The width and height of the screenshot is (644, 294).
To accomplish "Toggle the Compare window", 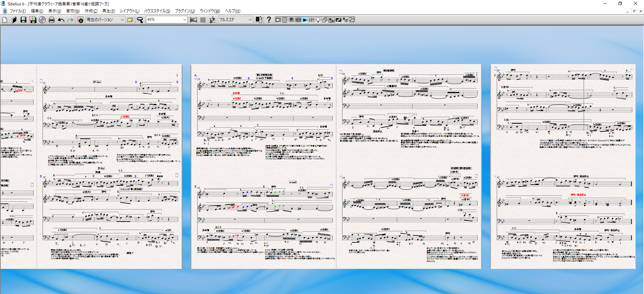I will tap(331, 20).
